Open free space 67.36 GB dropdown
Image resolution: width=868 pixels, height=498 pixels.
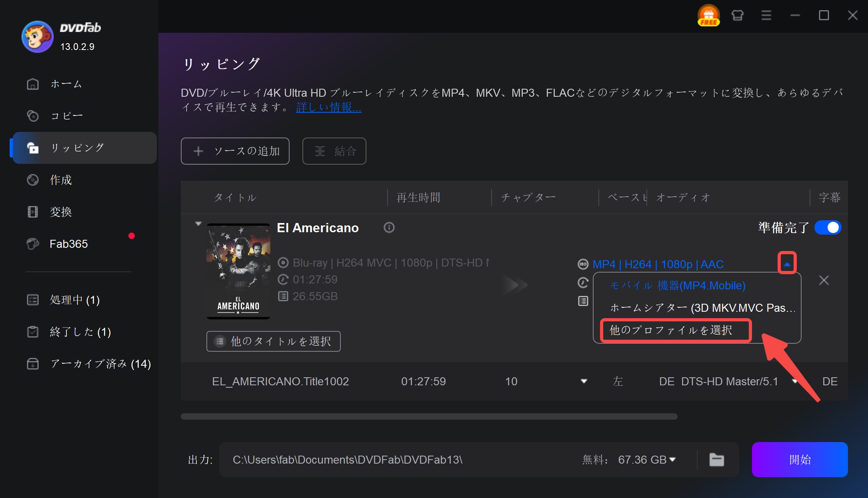pyautogui.click(x=672, y=460)
